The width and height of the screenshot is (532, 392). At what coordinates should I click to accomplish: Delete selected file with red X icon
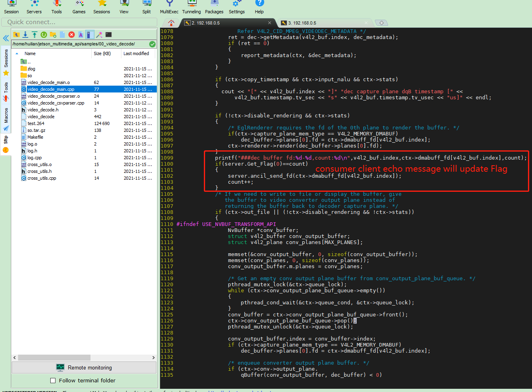pos(72,35)
